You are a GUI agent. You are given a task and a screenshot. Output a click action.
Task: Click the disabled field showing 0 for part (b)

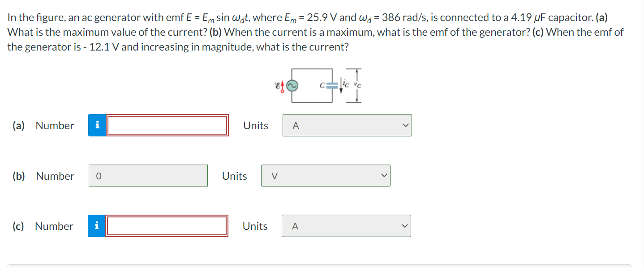coord(148,175)
